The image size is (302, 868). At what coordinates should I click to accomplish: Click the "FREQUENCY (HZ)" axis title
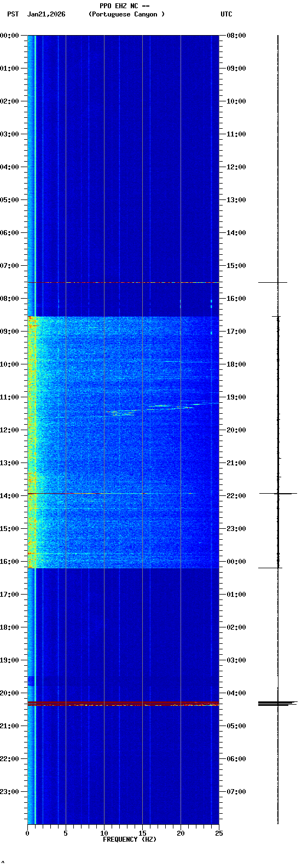coord(130,840)
